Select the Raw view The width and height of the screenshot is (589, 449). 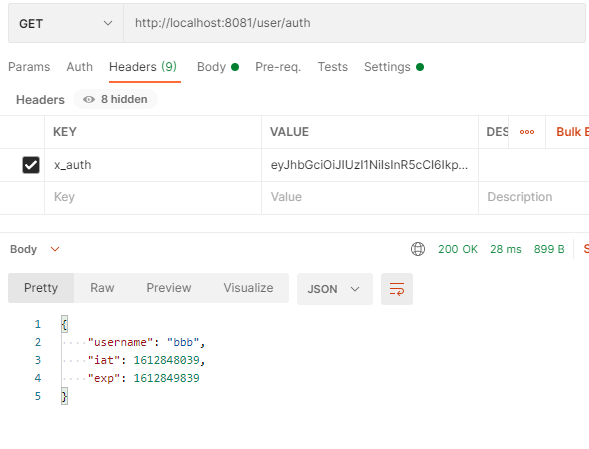pos(102,288)
